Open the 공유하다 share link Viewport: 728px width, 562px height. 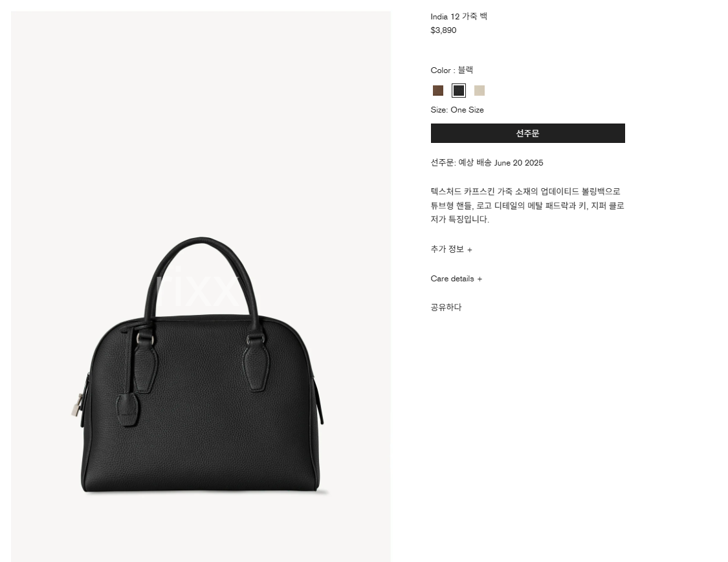pos(446,307)
